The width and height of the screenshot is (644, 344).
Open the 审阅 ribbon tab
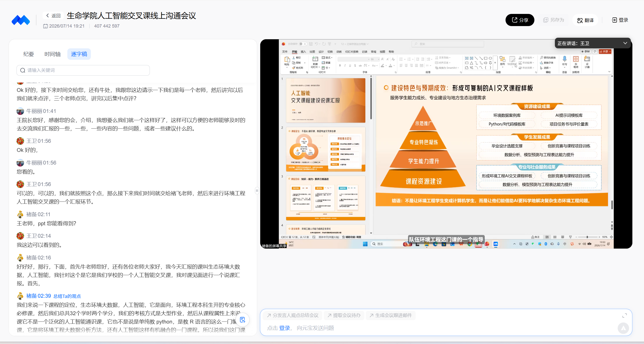point(373,52)
